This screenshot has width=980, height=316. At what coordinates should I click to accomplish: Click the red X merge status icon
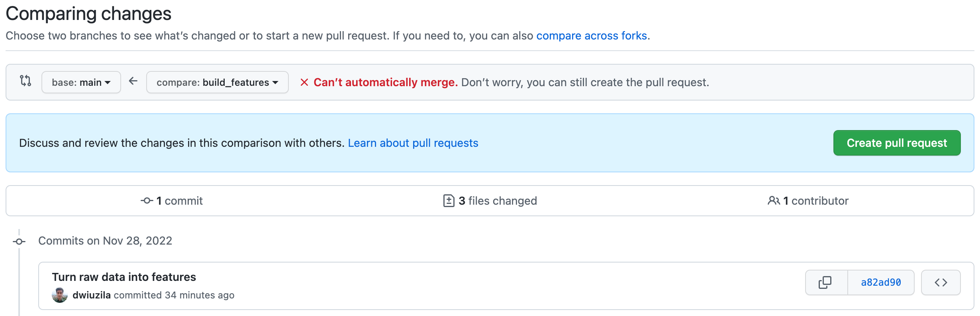(304, 82)
